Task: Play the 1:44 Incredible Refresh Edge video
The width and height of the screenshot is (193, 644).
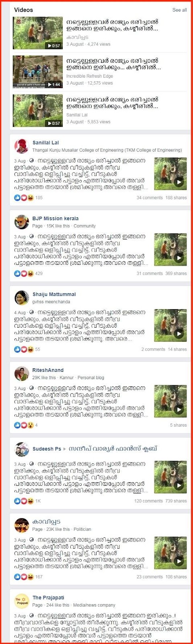Action: tap(38, 72)
